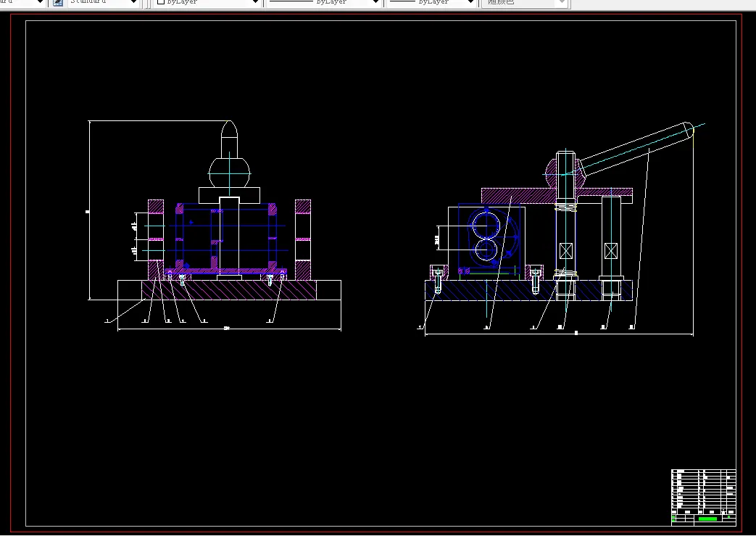Open the ByLayer color control dropdown

click(x=255, y=2)
